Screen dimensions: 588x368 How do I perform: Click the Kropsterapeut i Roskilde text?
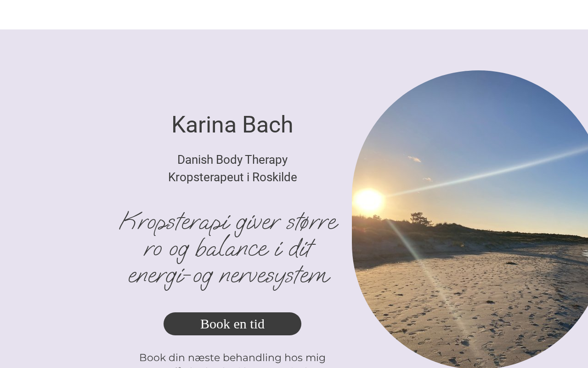click(232, 177)
